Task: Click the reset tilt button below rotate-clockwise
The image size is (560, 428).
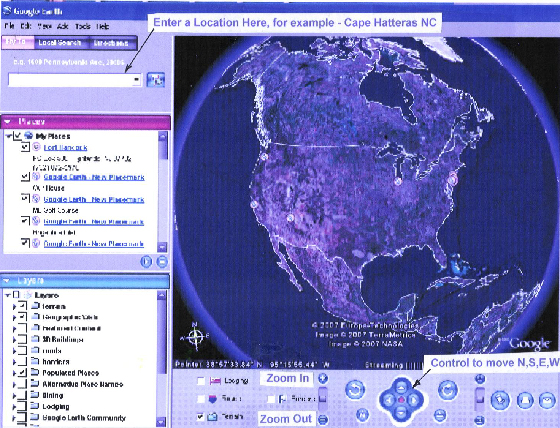Action: coord(440,415)
